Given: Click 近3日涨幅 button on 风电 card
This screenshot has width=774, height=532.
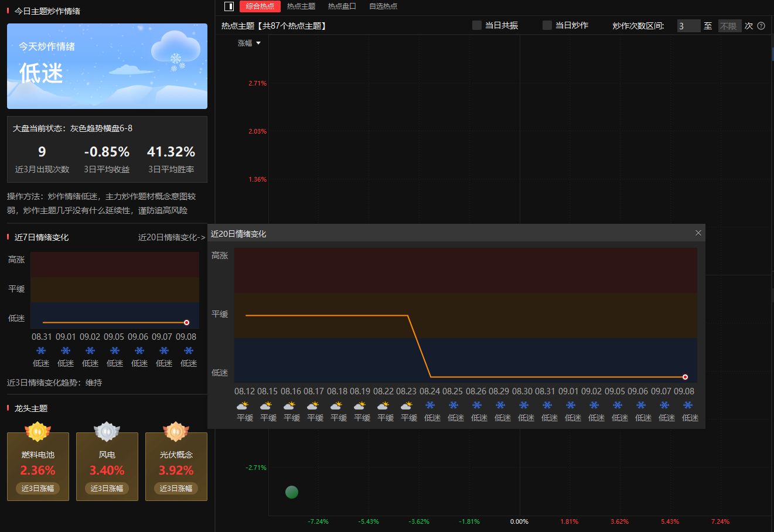Looking at the screenshot, I should click(x=107, y=488).
